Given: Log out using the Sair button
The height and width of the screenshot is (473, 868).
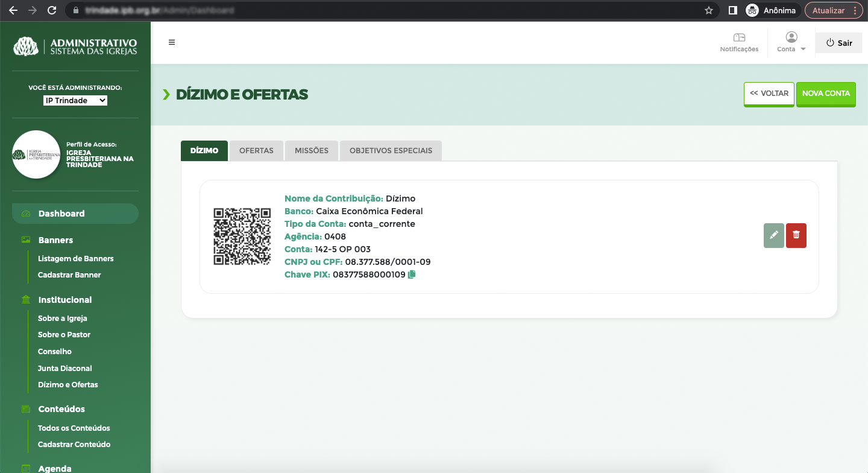Looking at the screenshot, I should pos(839,43).
